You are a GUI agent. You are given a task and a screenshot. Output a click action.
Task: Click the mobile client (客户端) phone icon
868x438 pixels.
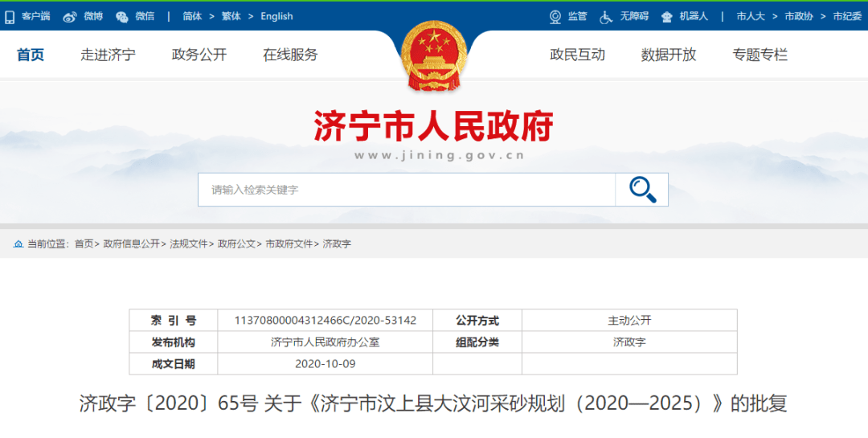tap(10, 16)
